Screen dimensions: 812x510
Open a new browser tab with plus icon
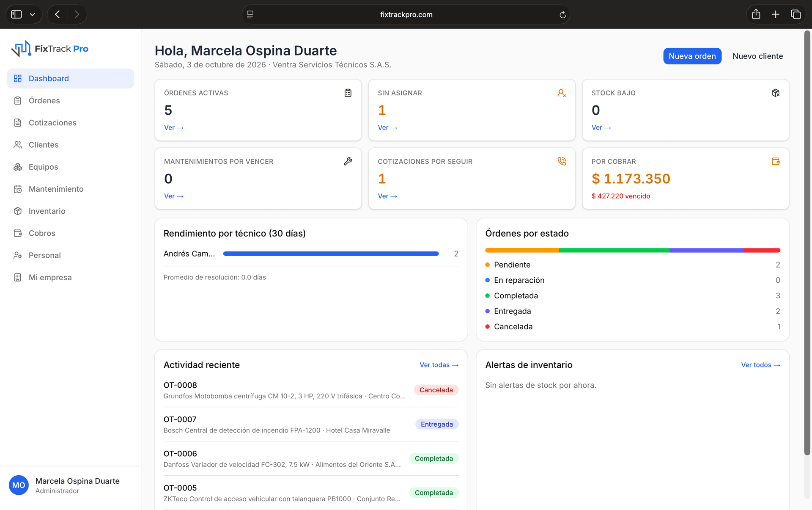coord(776,14)
